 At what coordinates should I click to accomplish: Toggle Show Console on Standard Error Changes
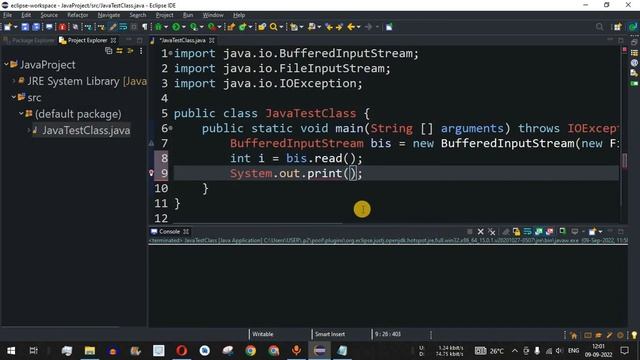tap(549, 231)
